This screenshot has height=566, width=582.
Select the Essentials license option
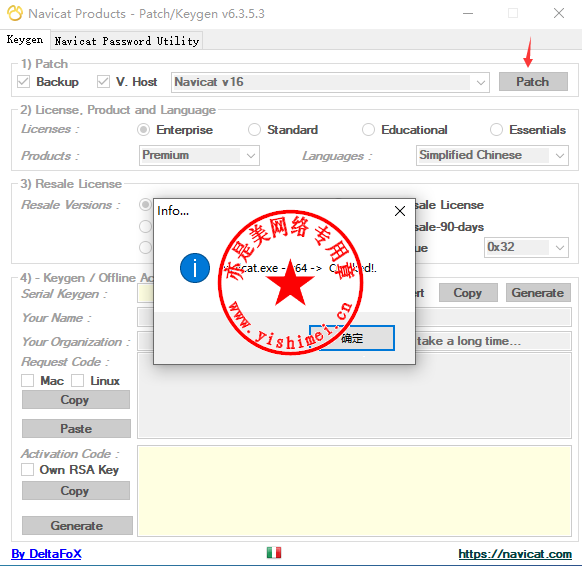point(496,130)
